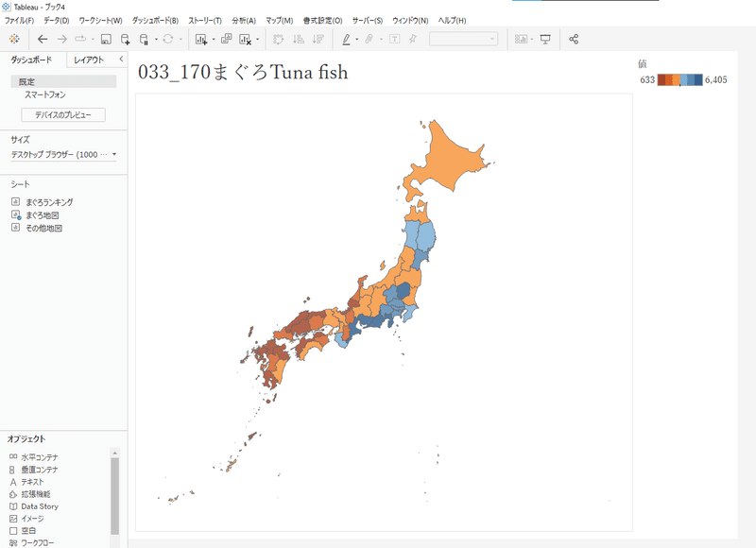The image size is (756, 548).
Task: Open the Fit dropdown box in the toolbar
Action: [x=463, y=39]
